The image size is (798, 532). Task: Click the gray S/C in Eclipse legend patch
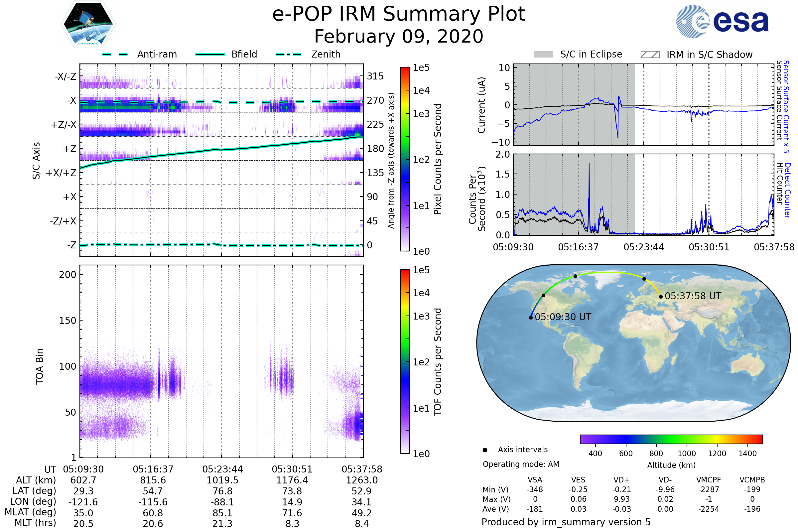543,55
